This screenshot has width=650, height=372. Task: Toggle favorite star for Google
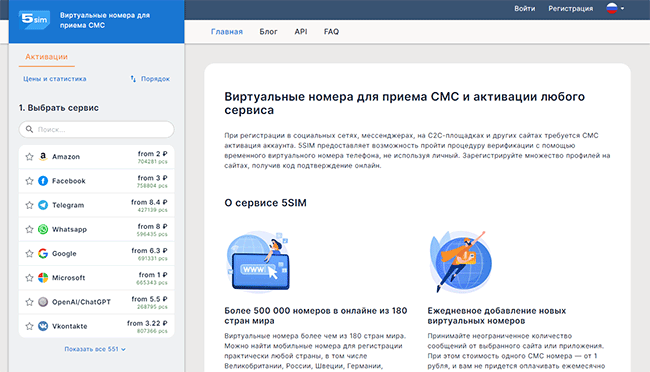pos(29,253)
